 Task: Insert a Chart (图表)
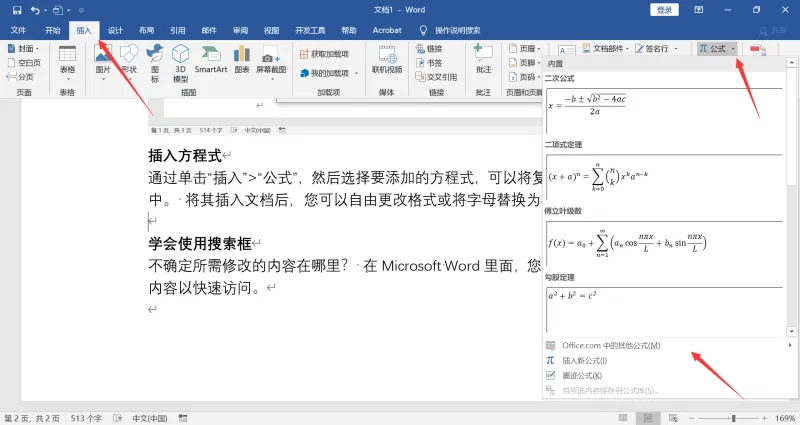[x=242, y=60]
